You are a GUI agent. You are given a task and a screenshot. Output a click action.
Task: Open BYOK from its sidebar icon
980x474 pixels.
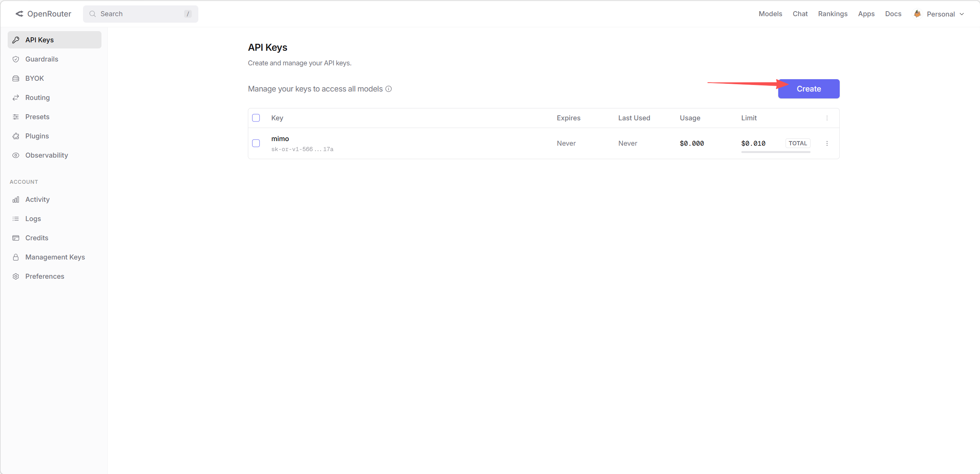click(16, 78)
